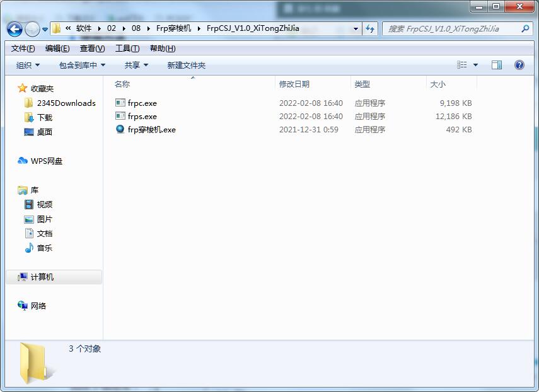Click the refresh button beside address bar

click(370, 28)
